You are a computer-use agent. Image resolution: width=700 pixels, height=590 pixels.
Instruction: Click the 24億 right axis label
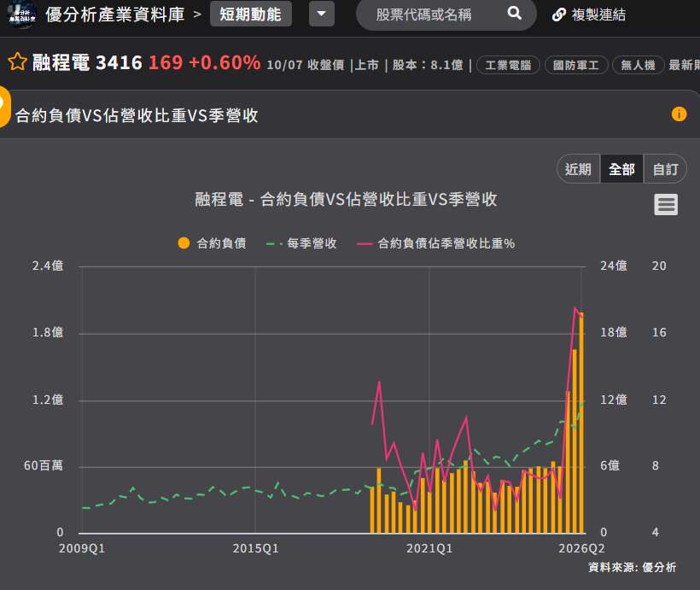614,266
